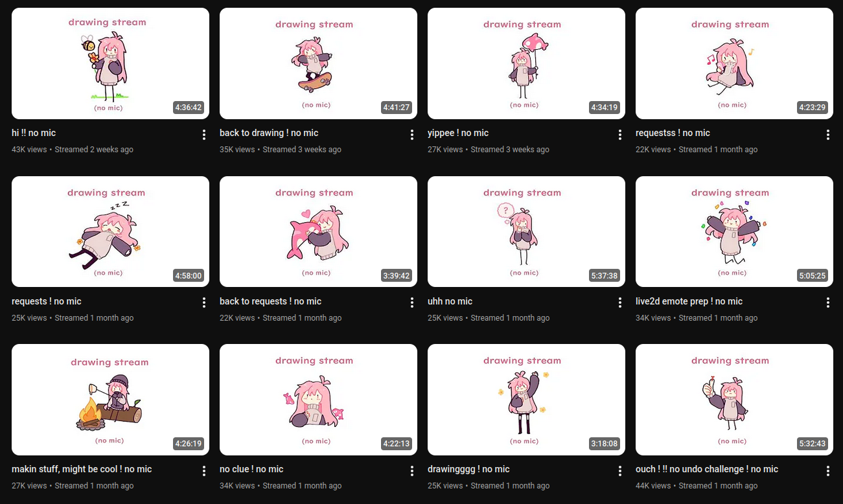This screenshot has width=843, height=504.
Task: Open options menu for 'makin stuff, might be cool'
Action: (x=204, y=471)
